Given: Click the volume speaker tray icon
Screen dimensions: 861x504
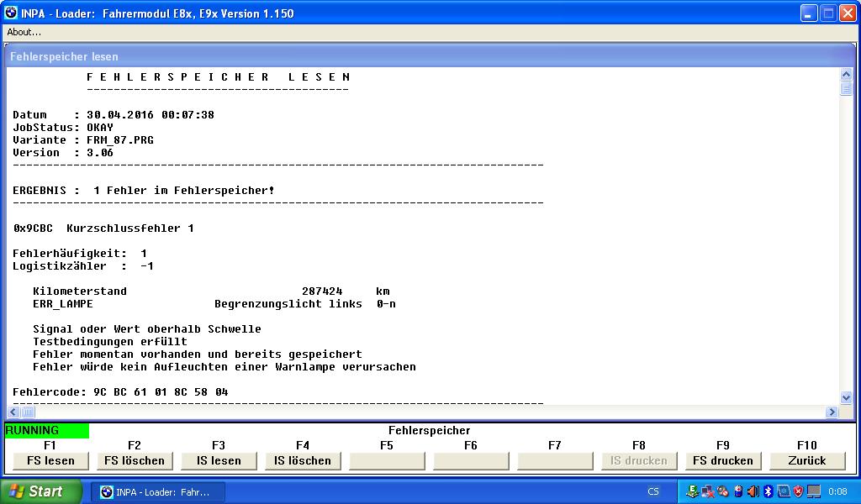Looking at the screenshot, I should [753, 491].
